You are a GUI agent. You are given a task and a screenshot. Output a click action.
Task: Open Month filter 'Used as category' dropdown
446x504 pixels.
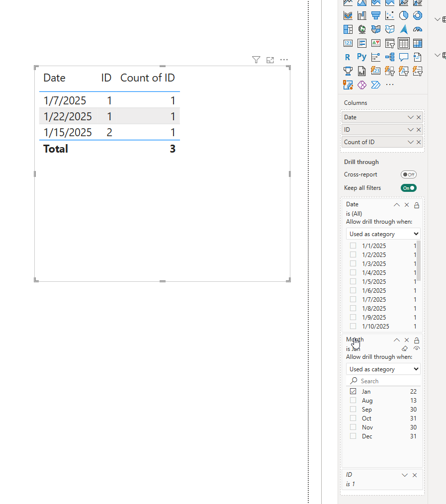[383, 369]
